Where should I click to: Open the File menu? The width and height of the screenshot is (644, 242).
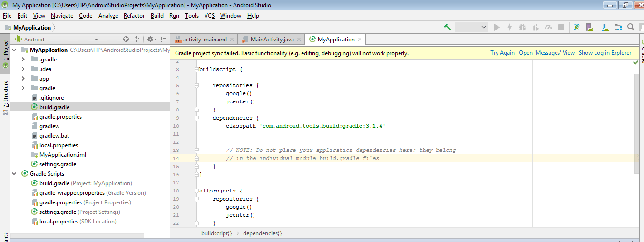[x=7, y=16]
